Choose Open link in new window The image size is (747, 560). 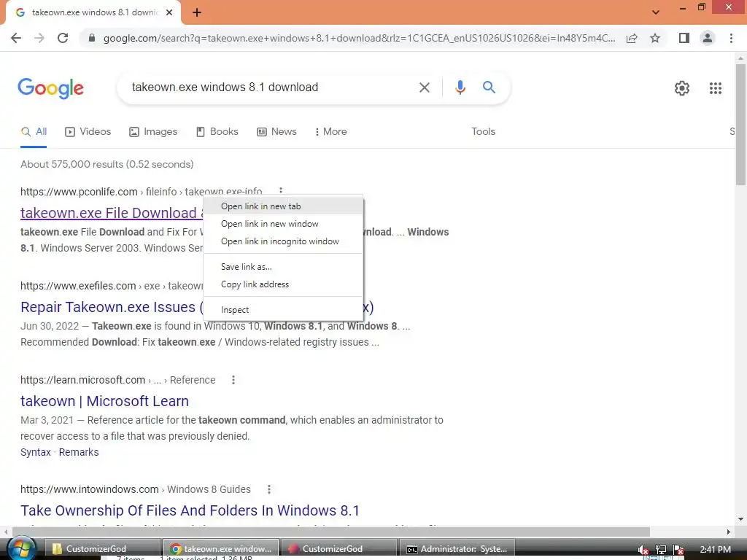283,224
